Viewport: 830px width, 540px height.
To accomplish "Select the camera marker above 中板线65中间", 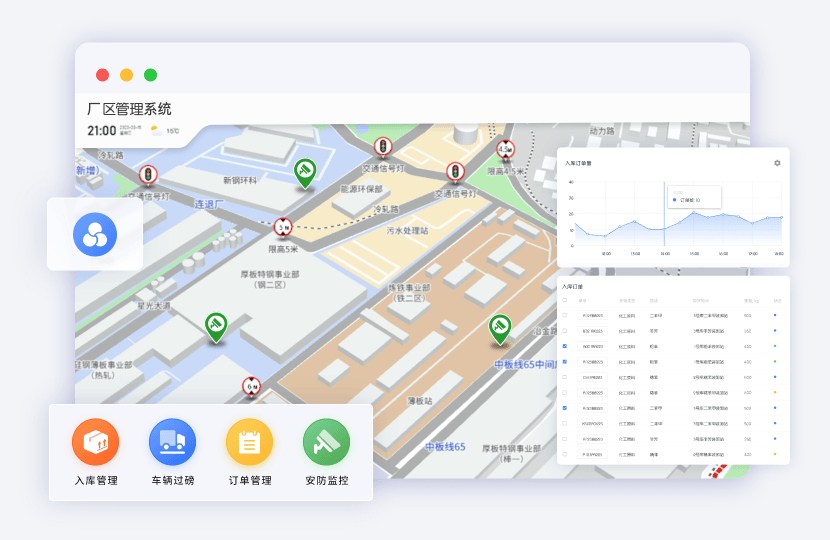I will click(x=499, y=327).
